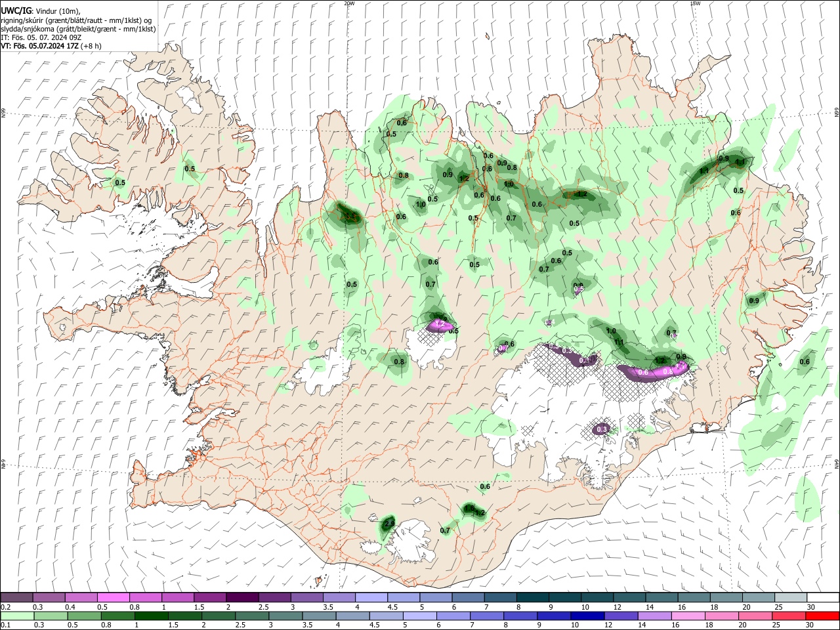Select the 0.2 label on the snow scale
840x630 pixels.
tap(6, 607)
